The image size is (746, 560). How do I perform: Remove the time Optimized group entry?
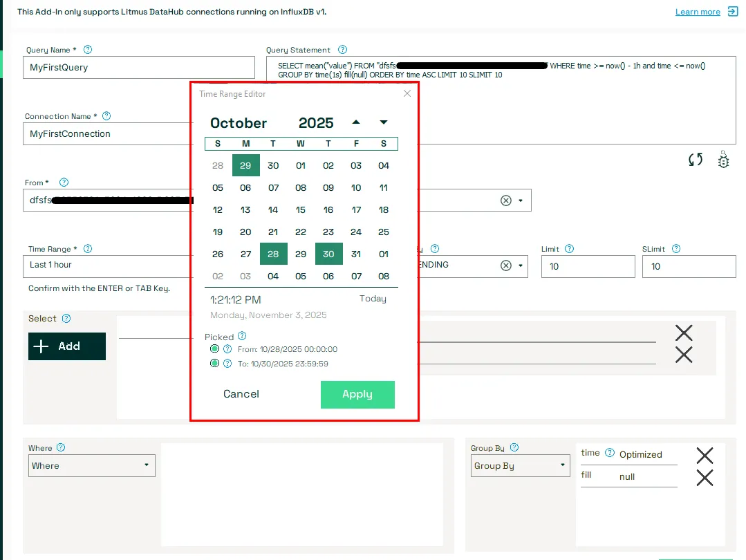[705, 456]
